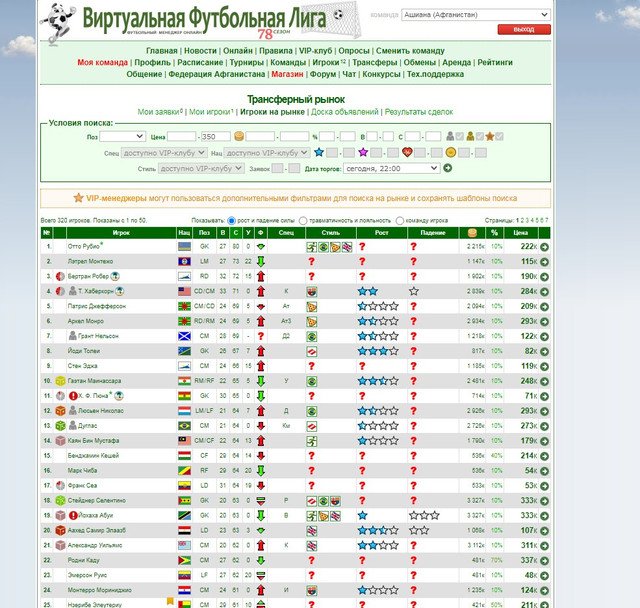Open the Стиль dropdown
Screen dimensions: 640x608
201,168
